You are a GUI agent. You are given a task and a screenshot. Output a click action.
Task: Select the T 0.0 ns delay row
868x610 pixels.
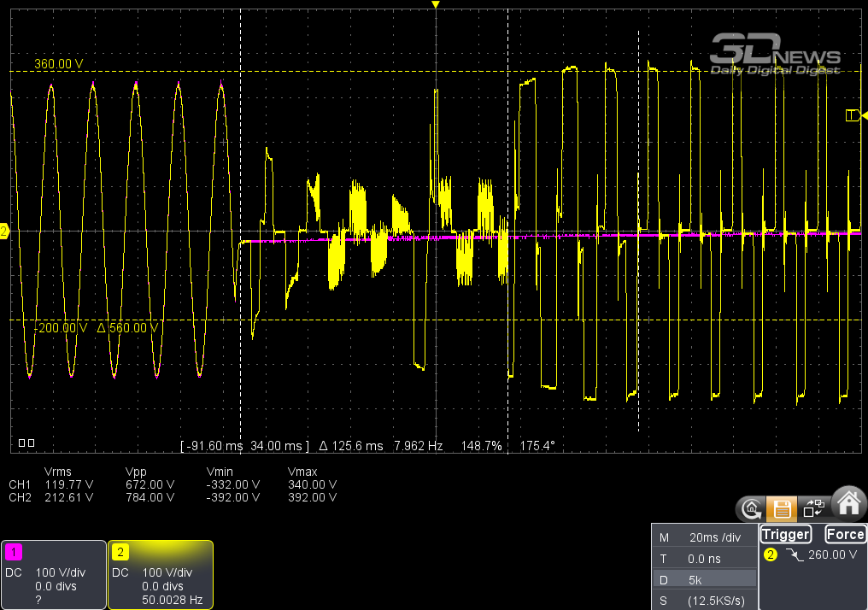pyautogui.click(x=703, y=559)
